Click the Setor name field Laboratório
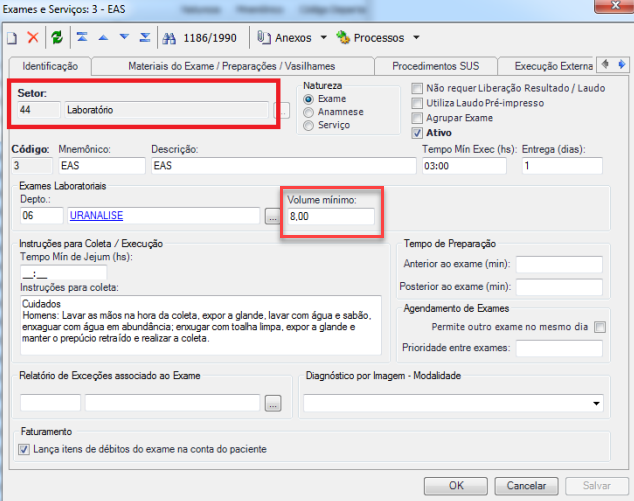The image size is (634, 501). coord(167,110)
